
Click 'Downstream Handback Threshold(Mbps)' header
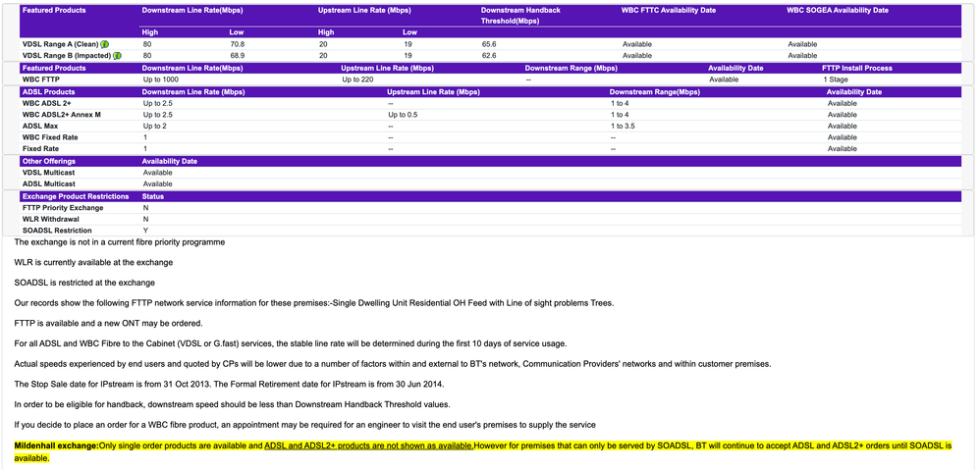(x=520, y=16)
